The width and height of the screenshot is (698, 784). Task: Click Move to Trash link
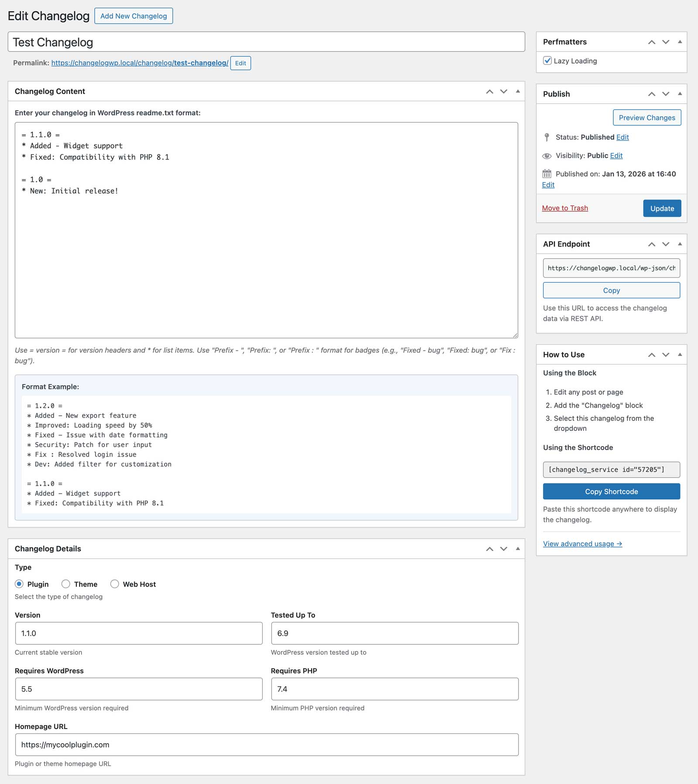(565, 208)
